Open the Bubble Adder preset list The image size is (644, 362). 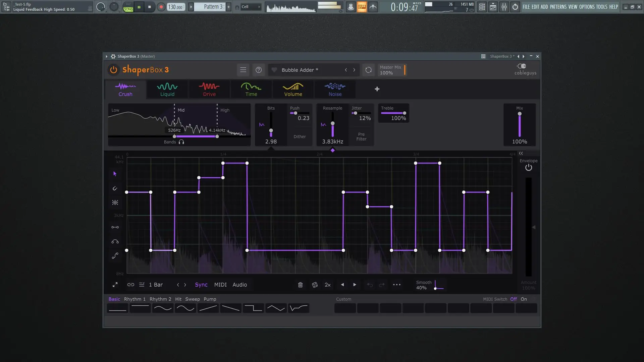pos(300,70)
